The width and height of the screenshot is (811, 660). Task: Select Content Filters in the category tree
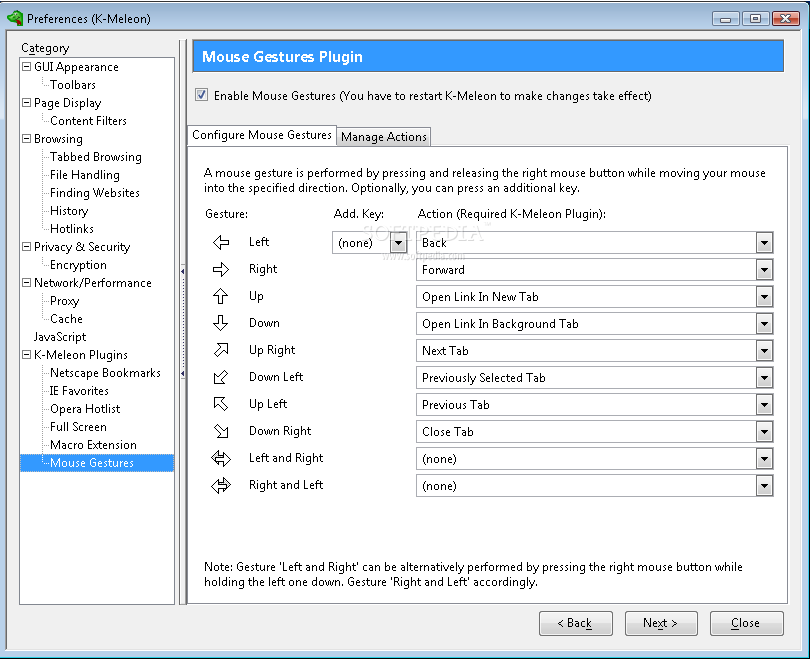pos(88,121)
